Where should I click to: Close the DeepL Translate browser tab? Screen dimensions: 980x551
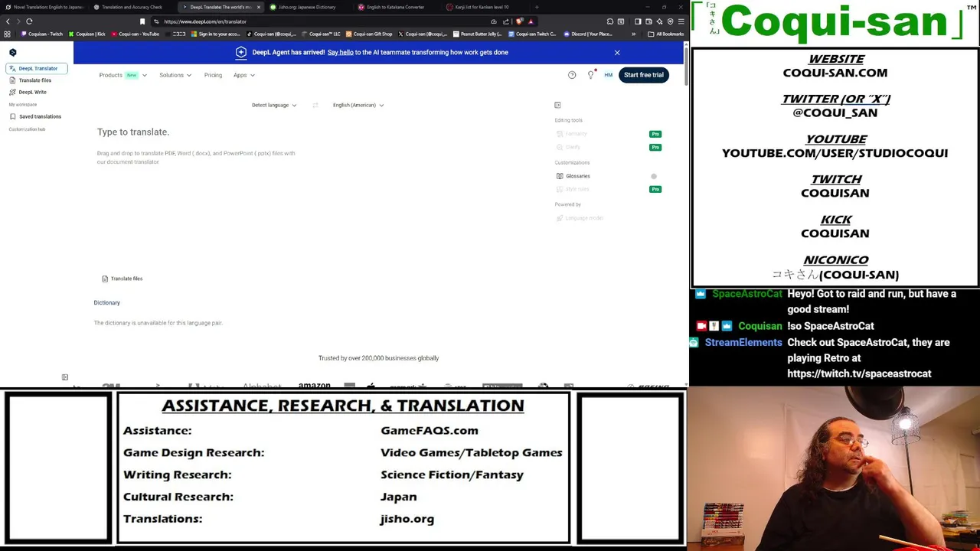pyautogui.click(x=258, y=7)
